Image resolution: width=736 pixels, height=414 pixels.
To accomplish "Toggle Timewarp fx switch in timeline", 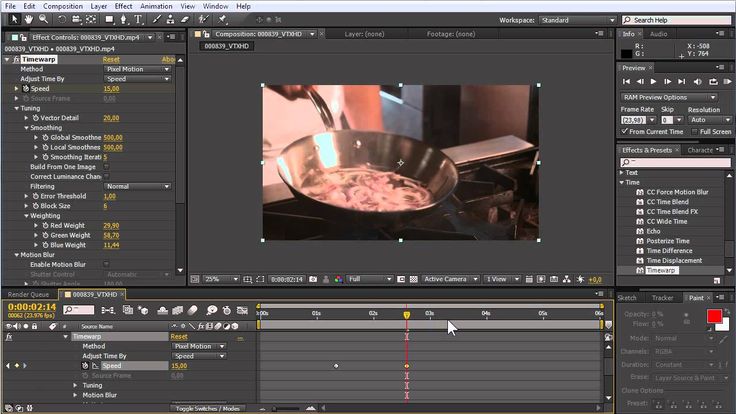I will (x=9, y=337).
